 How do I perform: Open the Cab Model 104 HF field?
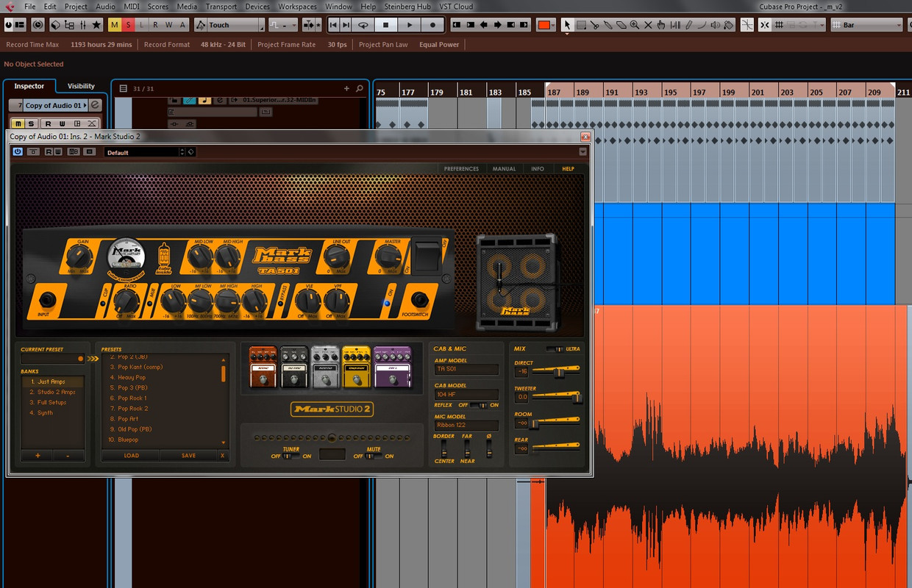coord(466,395)
